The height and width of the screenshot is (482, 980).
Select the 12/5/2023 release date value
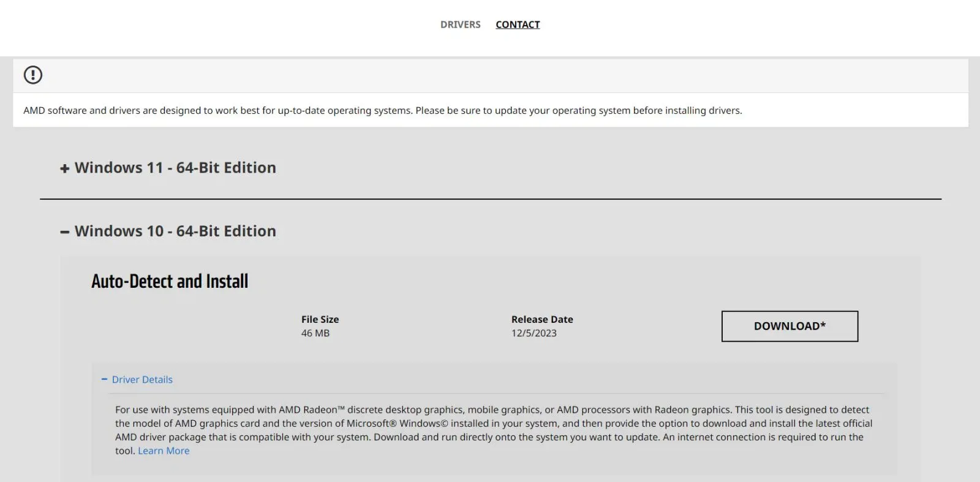534,333
